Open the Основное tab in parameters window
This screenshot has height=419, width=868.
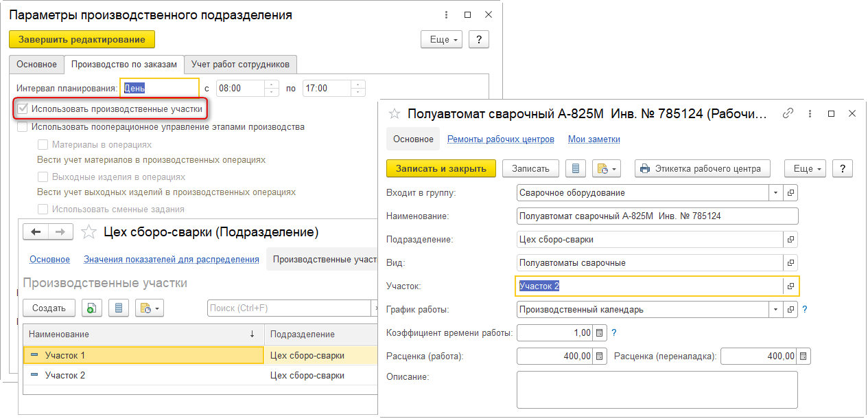(36, 65)
